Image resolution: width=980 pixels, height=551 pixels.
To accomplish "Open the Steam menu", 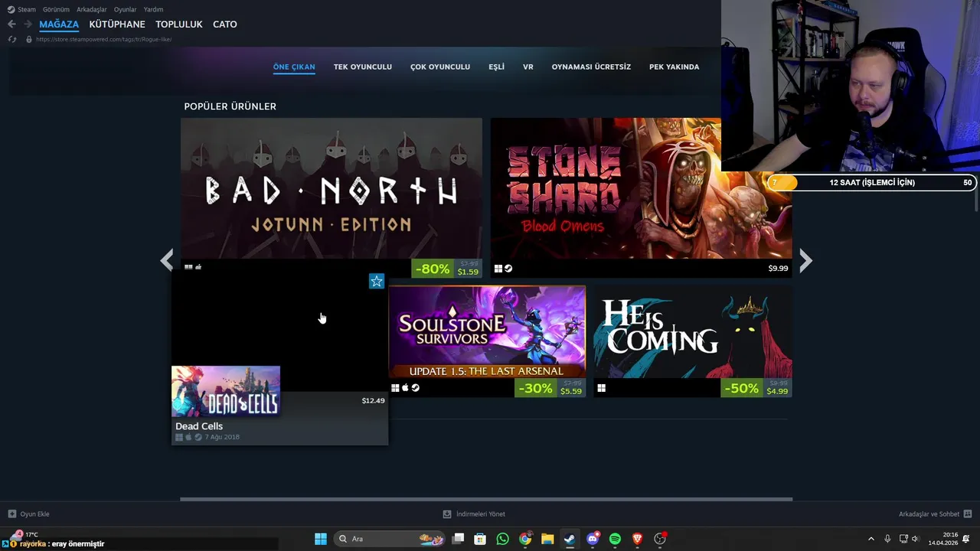I will [21, 9].
